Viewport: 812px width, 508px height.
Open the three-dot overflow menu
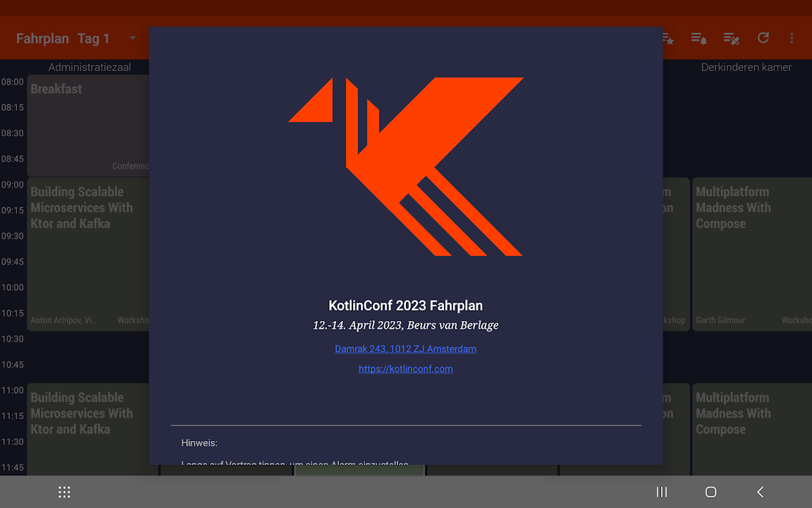[792, 38]
